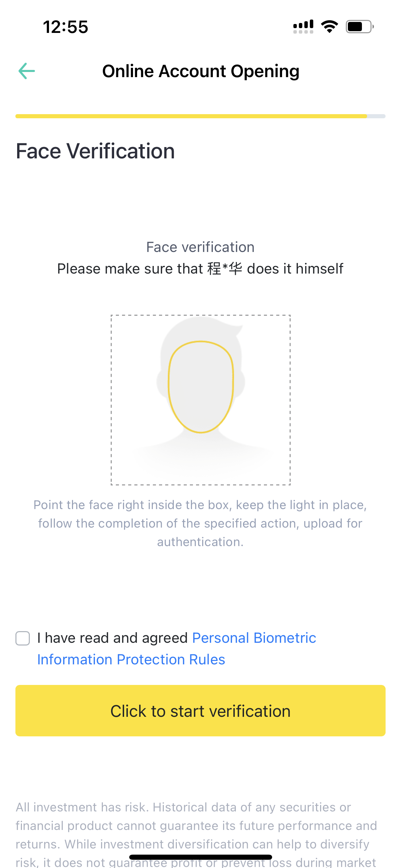Tap the green back arrow
The image size is (401, 868).
tap(27, 71)
